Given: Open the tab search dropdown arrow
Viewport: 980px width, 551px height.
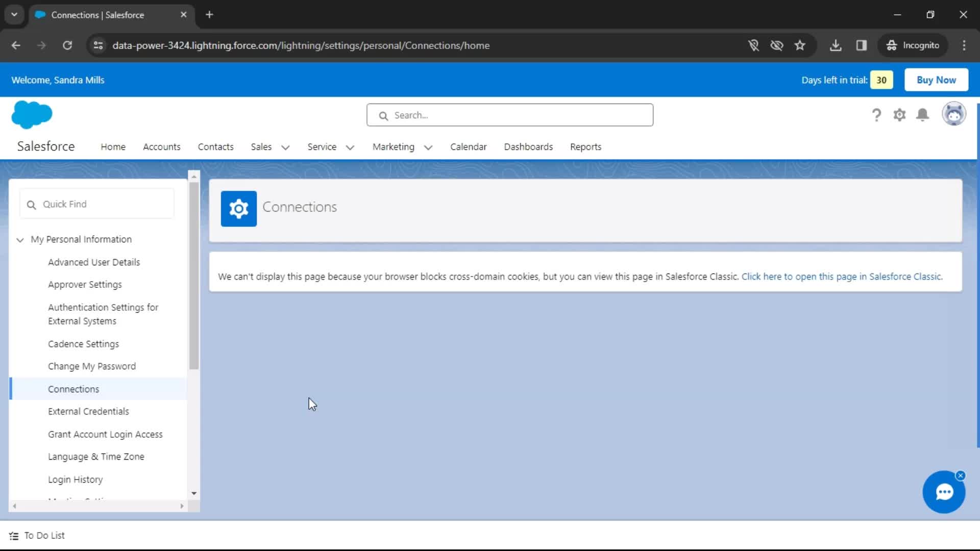Looking at the screenshot, I should tap(14, 15).
